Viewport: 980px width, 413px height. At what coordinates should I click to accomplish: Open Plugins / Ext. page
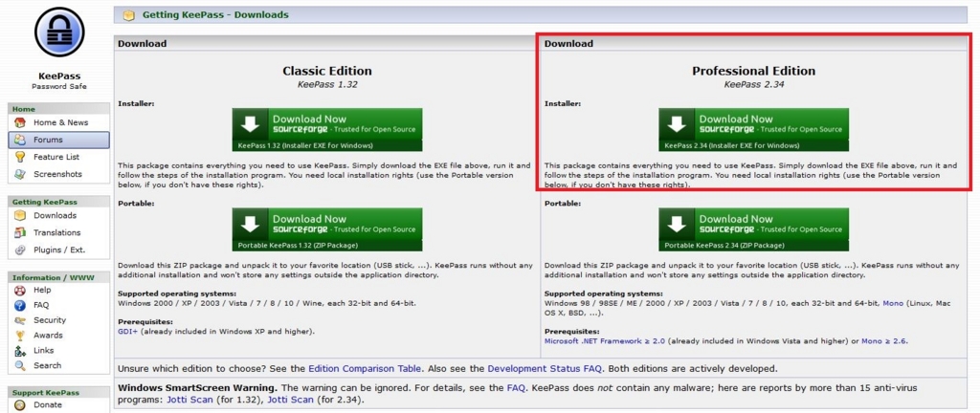click(58, 250)
